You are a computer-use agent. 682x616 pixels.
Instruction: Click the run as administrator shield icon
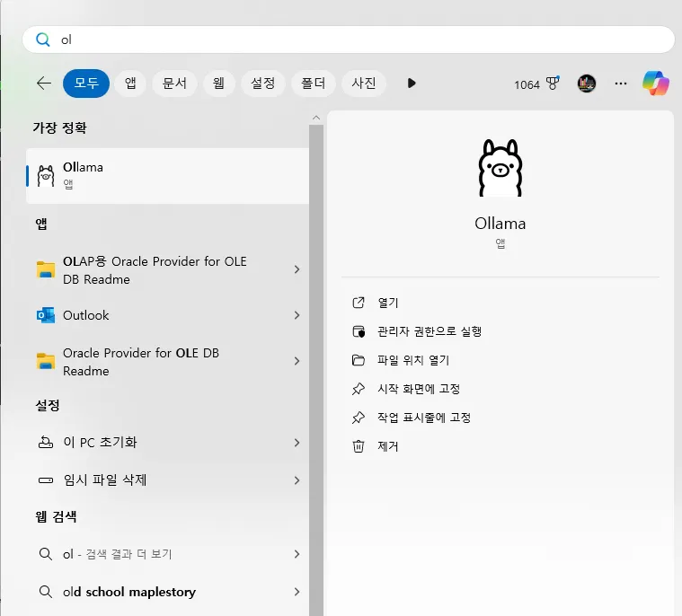tap(359, 331)
